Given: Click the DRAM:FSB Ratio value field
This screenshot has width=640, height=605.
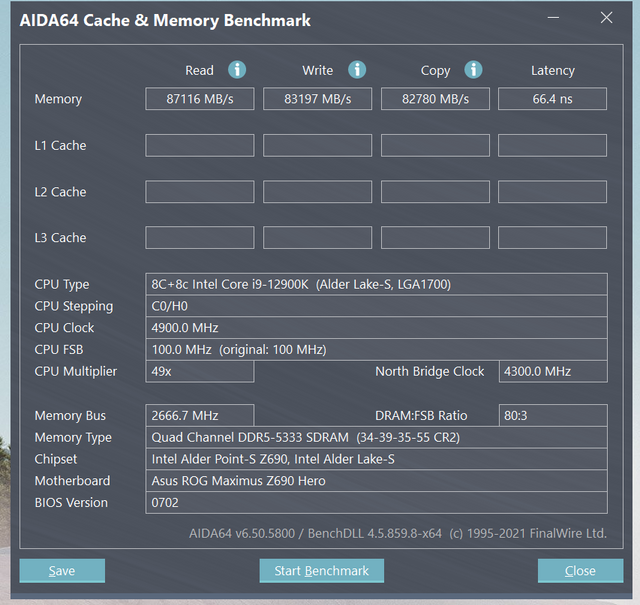Looking at the screenshot, I should pyautogui.click(x=552, y=416).
